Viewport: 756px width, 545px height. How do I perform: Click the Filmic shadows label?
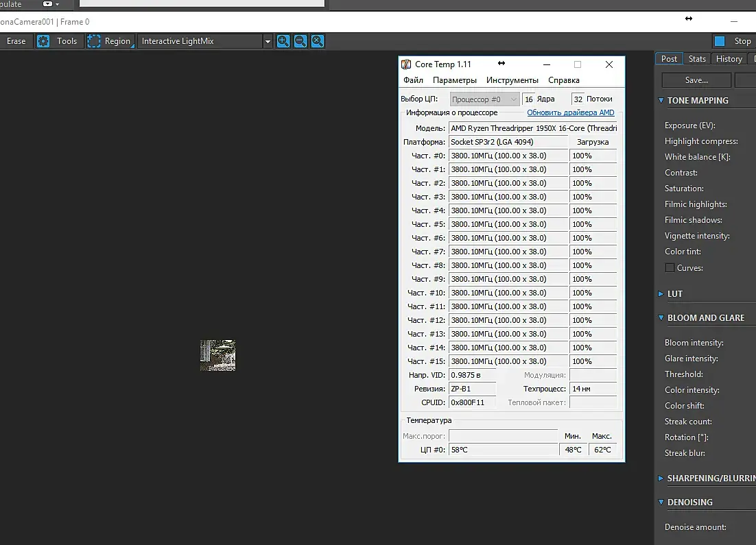point(693,220)
